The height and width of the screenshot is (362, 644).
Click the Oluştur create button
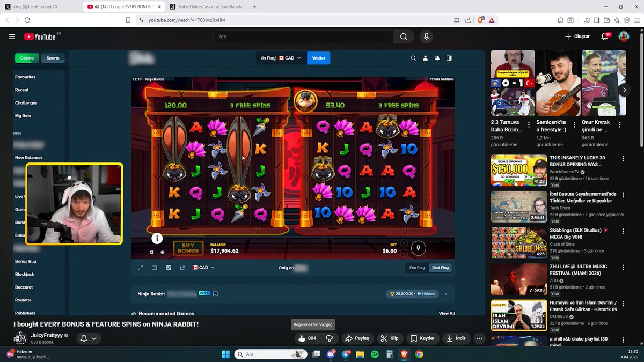point(577,36)
